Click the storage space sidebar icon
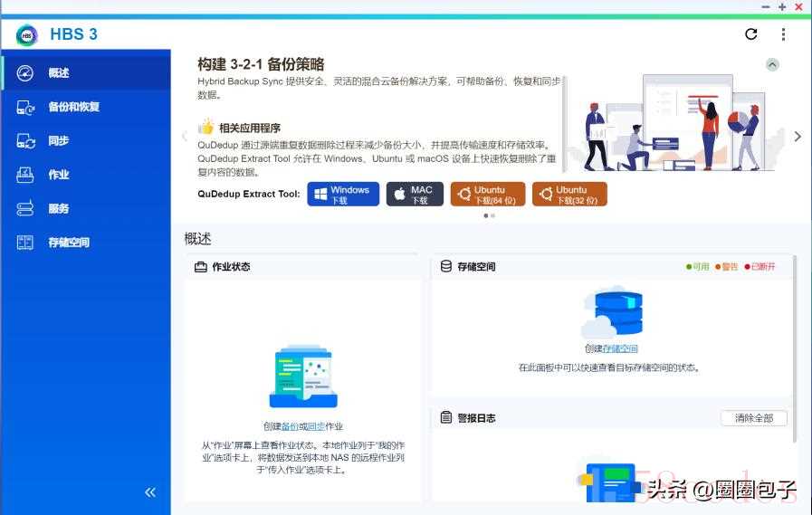Image resolution: width=812 pixels, height=515 pixels. click(x=24, y=243)
